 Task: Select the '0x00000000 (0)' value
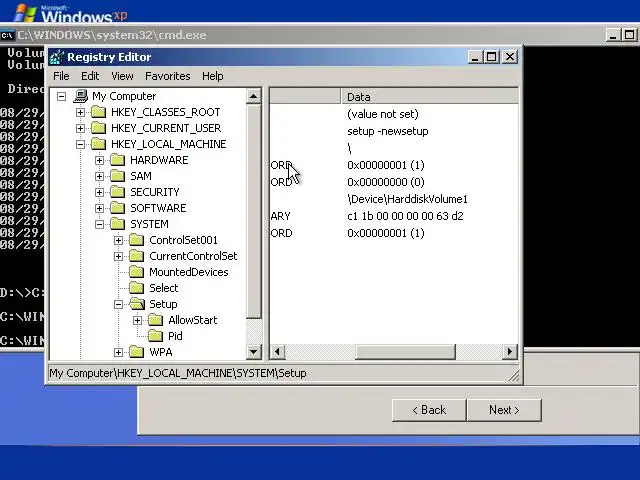[x=386, y=182]
